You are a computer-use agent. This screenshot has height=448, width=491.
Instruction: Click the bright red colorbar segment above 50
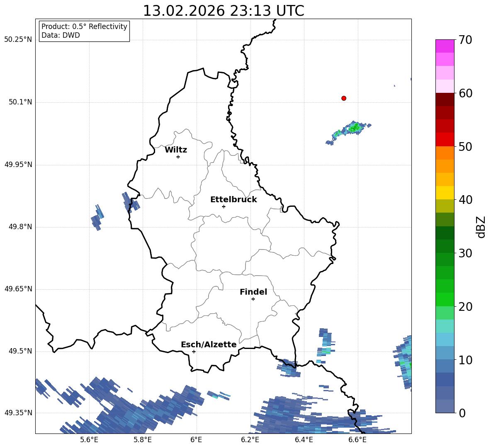445,140
